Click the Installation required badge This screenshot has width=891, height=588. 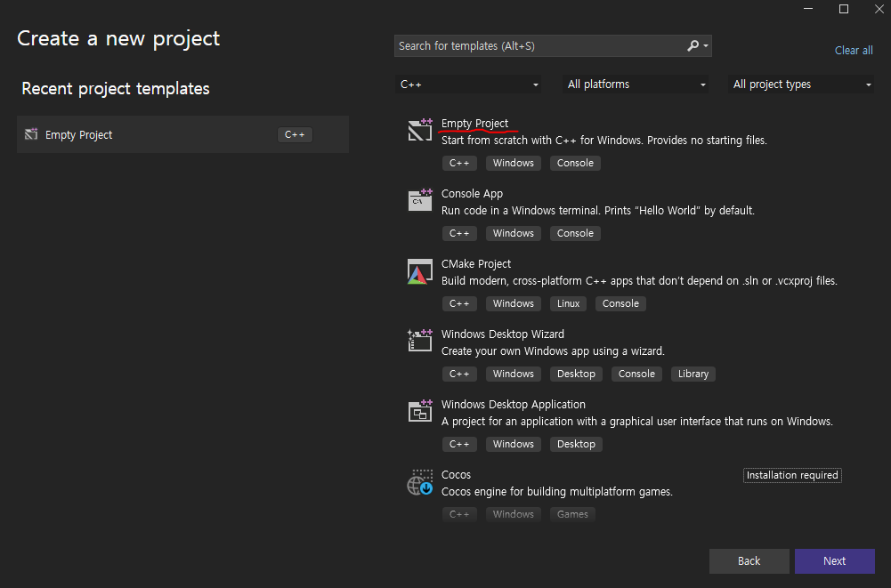(x=792, y=475)
